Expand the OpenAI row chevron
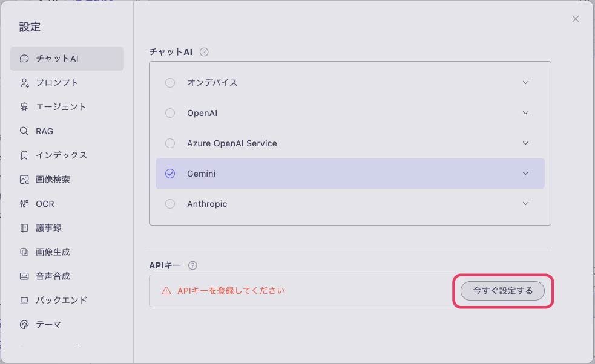Screen dimensions: 595x364 pos(525,113)
